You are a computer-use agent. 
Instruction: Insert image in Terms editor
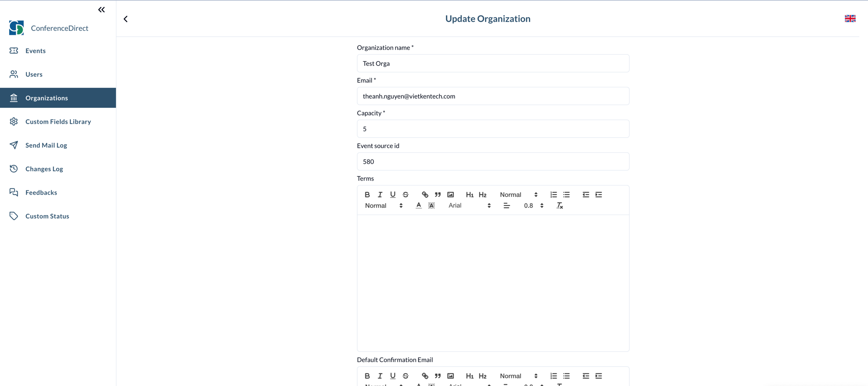[x=450, y=195]
